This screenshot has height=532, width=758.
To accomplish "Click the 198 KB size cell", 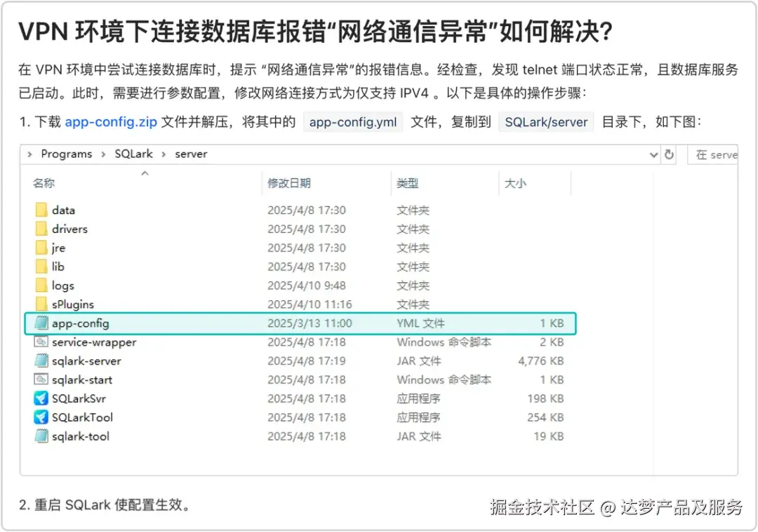I will pyautogui.click(x=546, y=399).
